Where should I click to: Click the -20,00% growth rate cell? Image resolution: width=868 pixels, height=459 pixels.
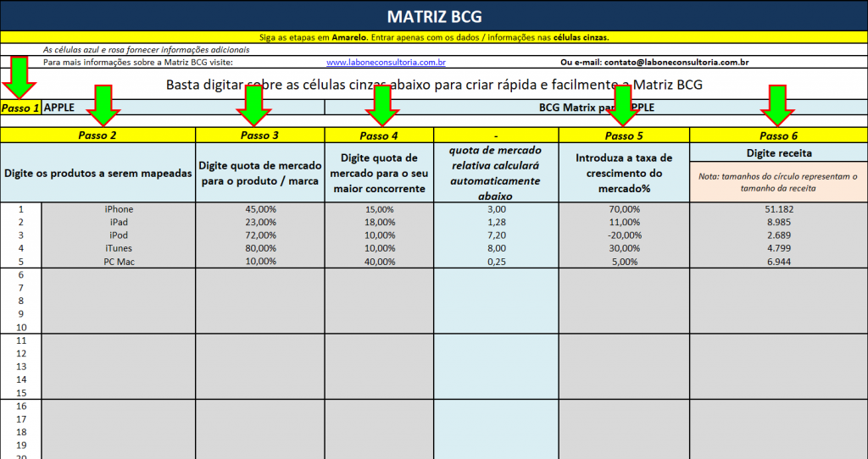point(625,235)
